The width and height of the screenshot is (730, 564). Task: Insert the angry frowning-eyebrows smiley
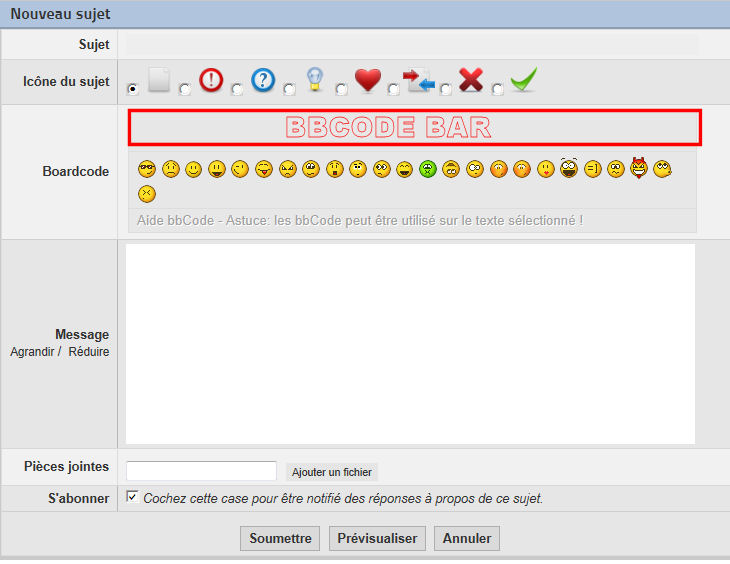[287, 169]
